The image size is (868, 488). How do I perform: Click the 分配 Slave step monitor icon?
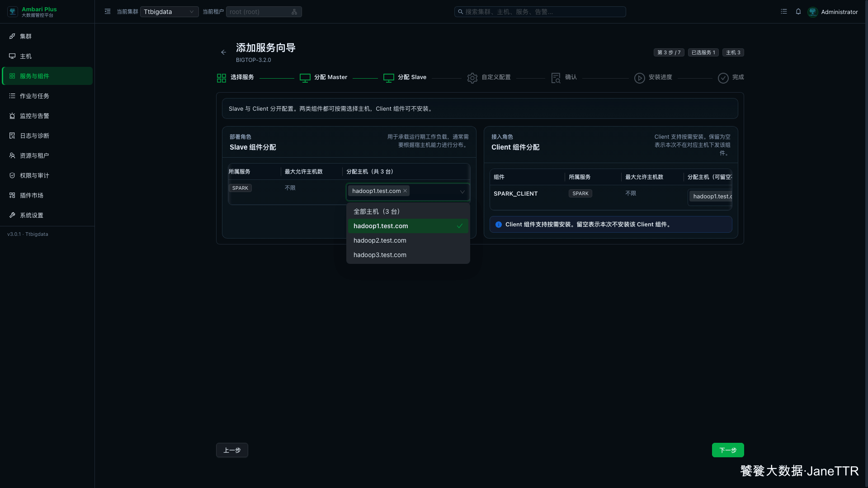tap(389, 78)
